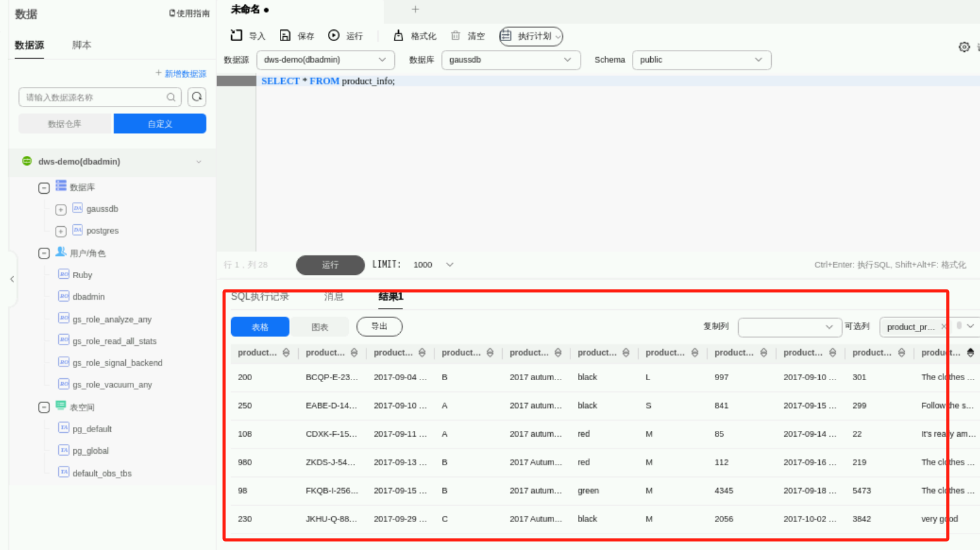
Task: Click the search magnifier in datasource field
Action: coord(171,97)
